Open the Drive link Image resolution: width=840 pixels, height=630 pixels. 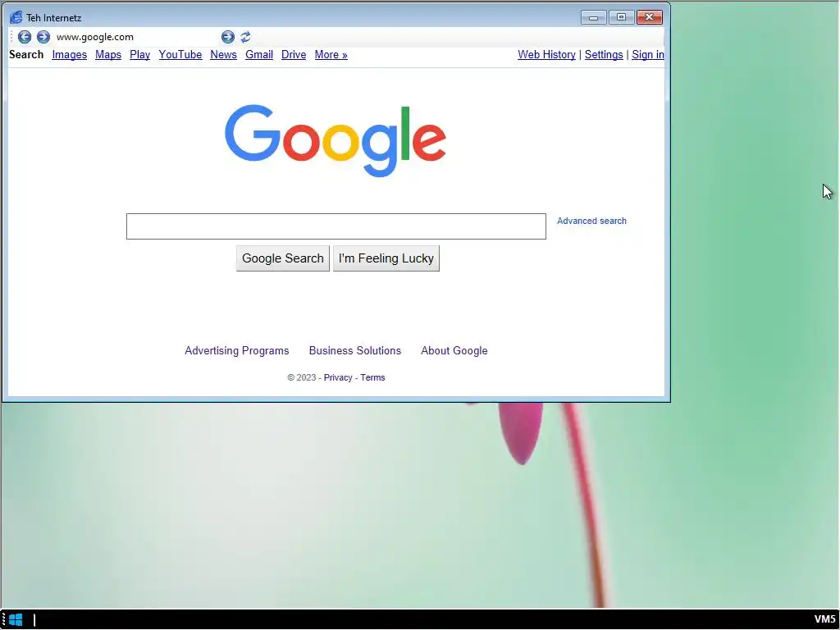click(294, 55)
